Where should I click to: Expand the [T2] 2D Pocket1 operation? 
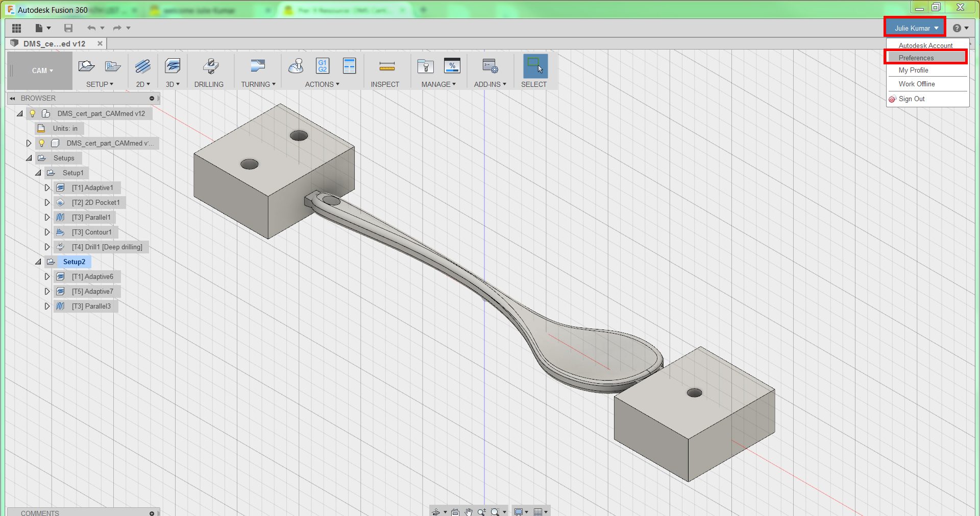[47, 202]
